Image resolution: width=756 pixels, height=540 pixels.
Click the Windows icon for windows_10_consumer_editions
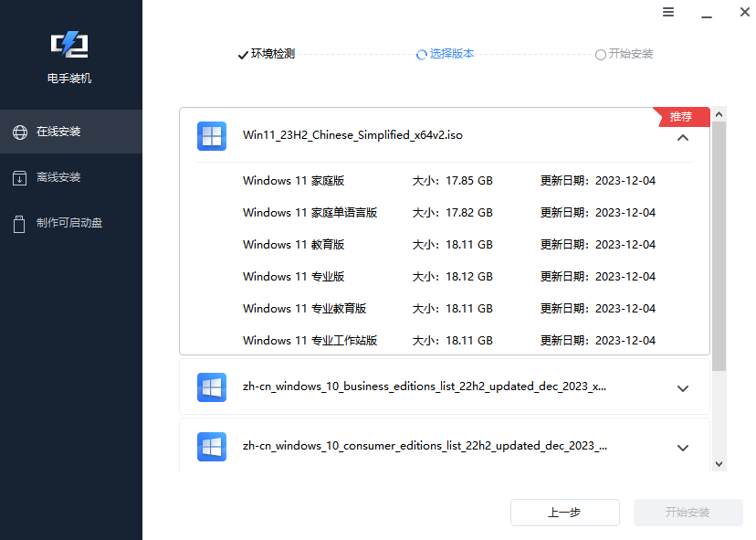click(211, 447)
